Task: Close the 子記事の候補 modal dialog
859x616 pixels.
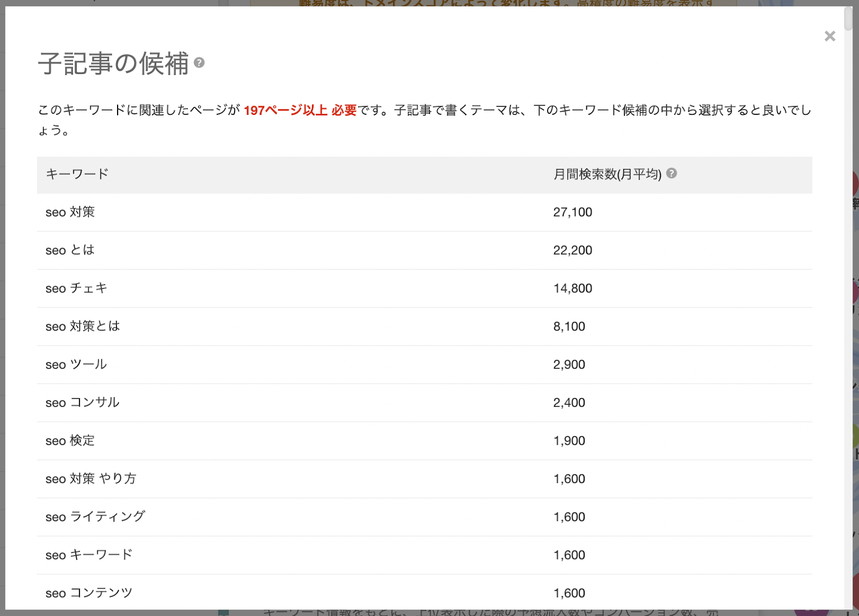Action: pyautogui.click(x=829, y=36)
